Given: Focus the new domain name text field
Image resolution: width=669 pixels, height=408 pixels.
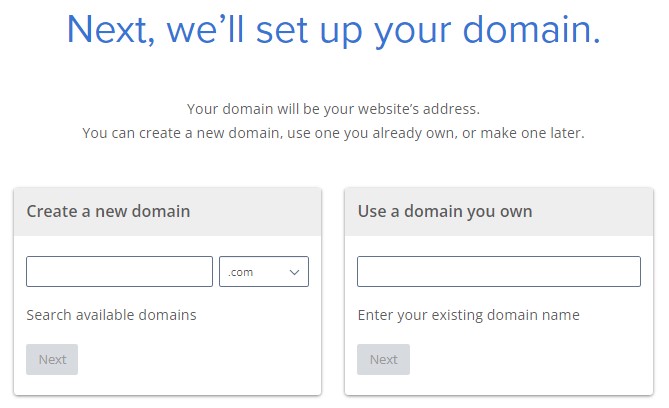Looking at the screenshot, I should point(119,272).
